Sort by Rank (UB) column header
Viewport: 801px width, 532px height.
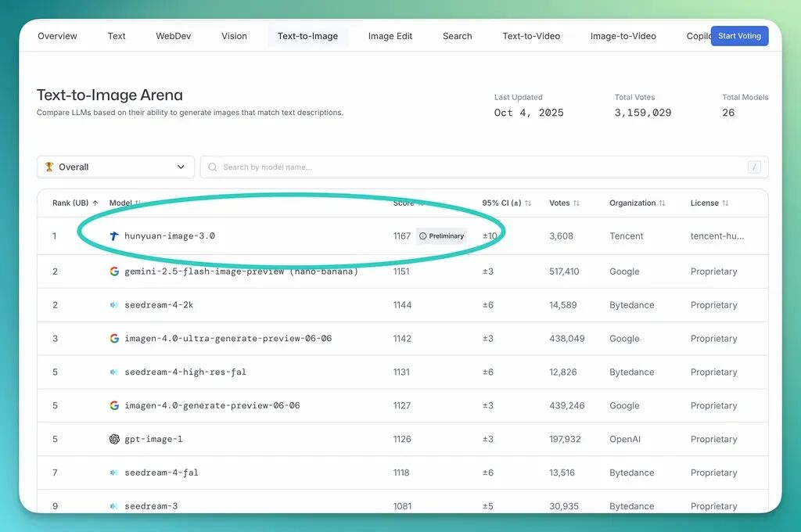pos(75,203)
